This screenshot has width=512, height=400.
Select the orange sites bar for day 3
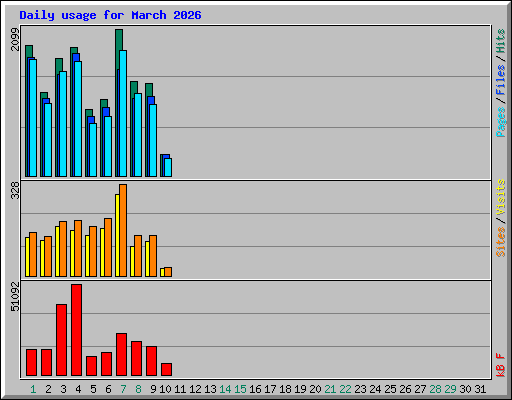(x=63, y=249)
